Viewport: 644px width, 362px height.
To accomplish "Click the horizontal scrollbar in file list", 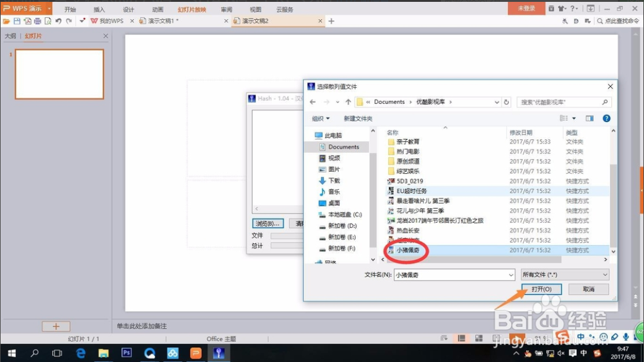I will click(x=474, y=260).
